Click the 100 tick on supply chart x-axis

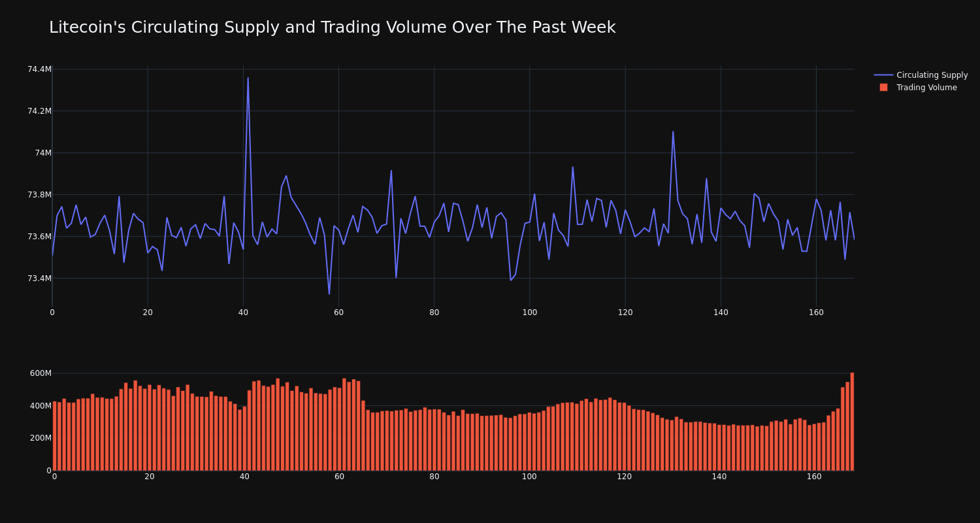click(x=529, y=312)
